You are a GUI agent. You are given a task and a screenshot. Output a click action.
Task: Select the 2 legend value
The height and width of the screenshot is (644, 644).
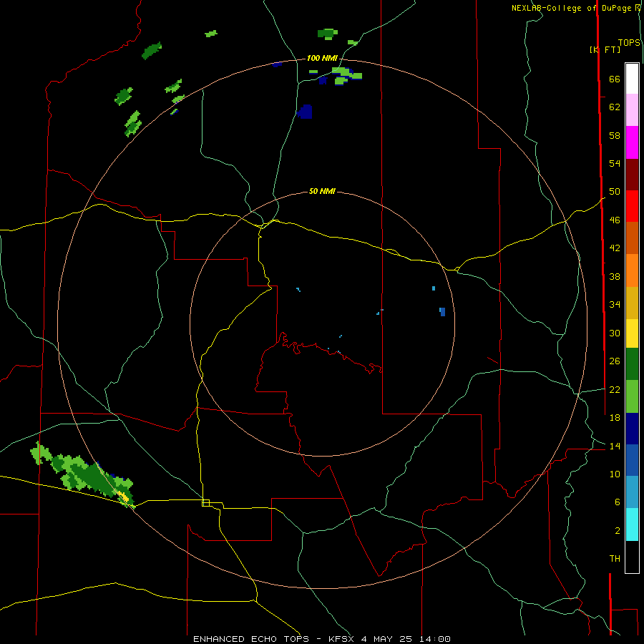pyautogui.click(x=618, y=531)
